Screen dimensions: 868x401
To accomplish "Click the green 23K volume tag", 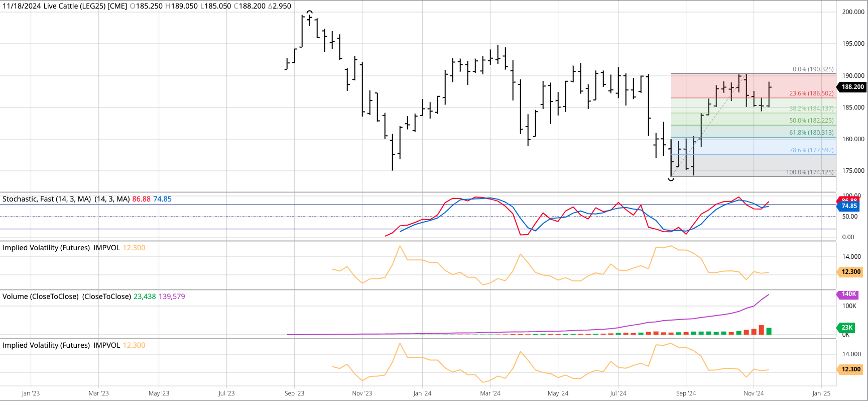I will coord(847,328).
